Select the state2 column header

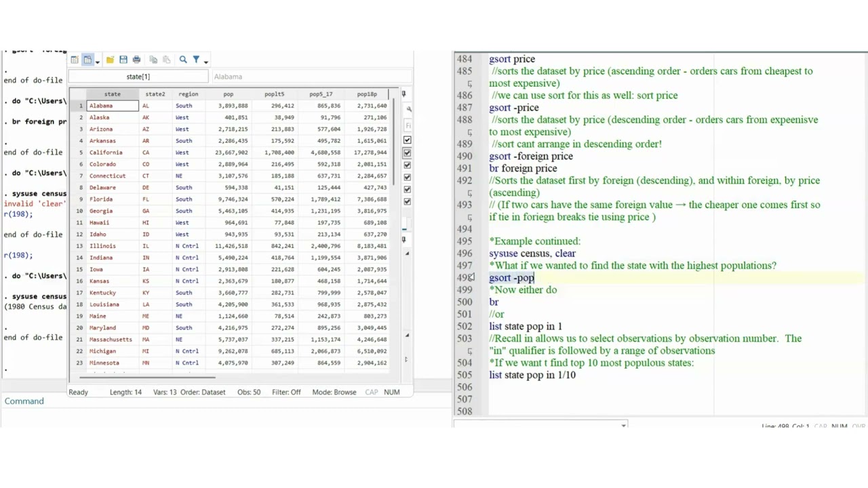155,94
